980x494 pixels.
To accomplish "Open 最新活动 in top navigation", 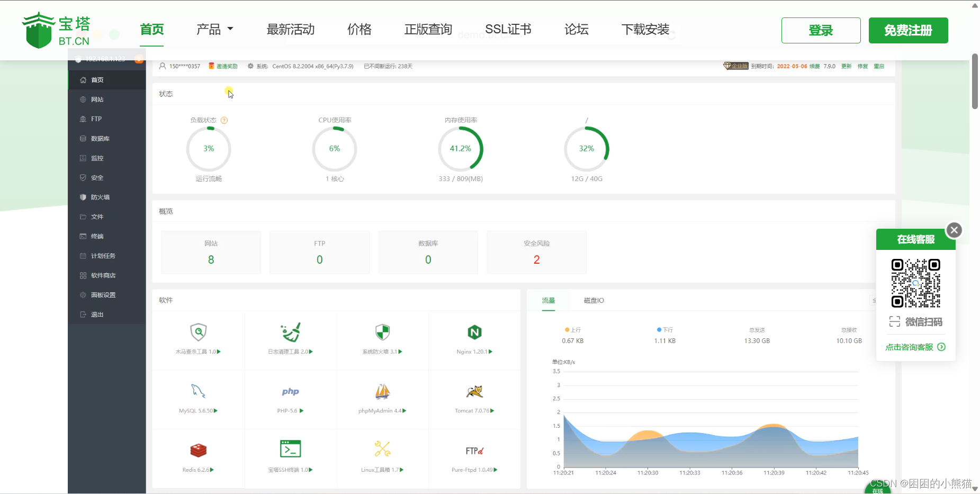I will click(x=291, y=30).
